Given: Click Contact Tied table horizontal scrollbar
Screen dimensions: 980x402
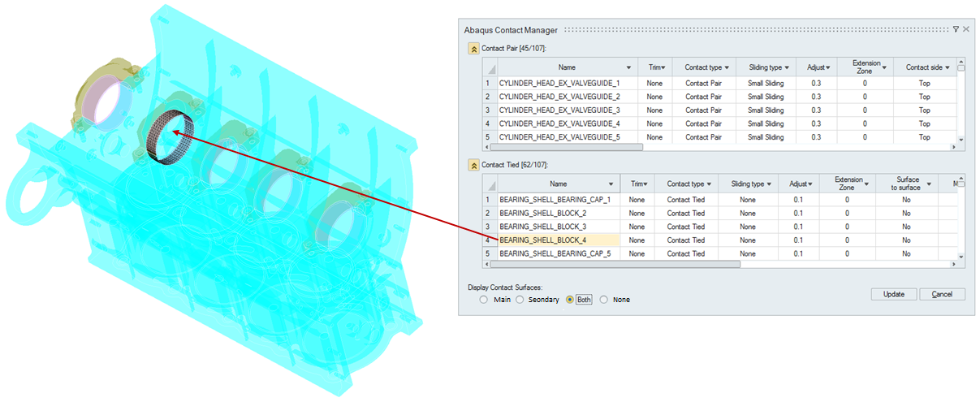Looking at the screenshot, I should click(617, 264).
